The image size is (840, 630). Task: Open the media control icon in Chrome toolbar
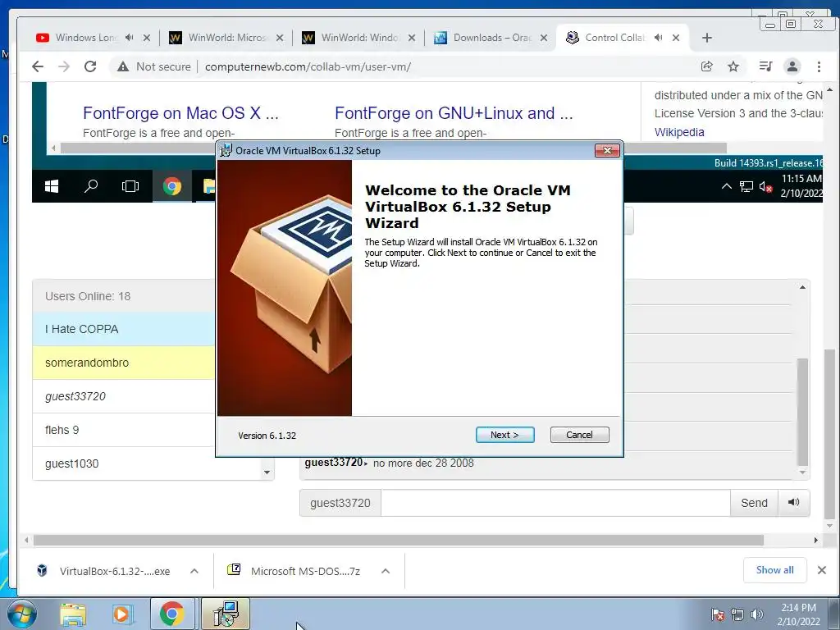[765, 66]
